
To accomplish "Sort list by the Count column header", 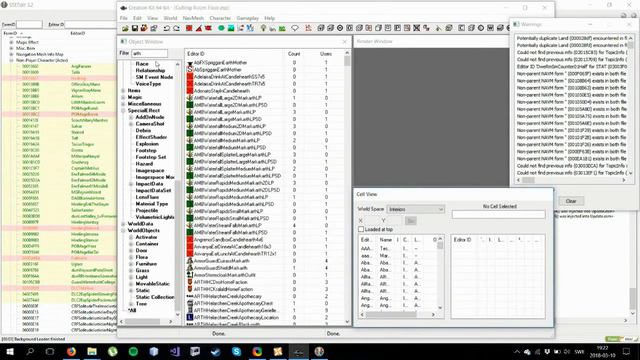I will tap(294, 53).
